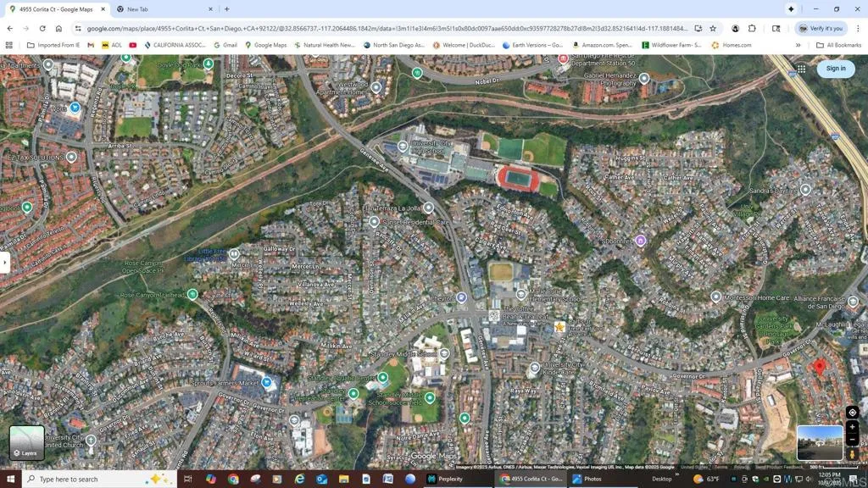Select the Street View pegman icon
The height and width of the screenshot is (488, 868).
coord(852,455)
